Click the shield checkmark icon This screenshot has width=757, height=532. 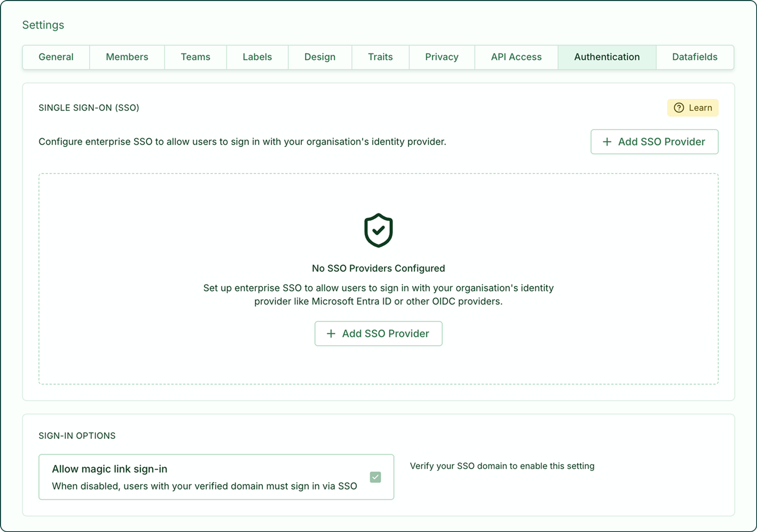[378, 230]
